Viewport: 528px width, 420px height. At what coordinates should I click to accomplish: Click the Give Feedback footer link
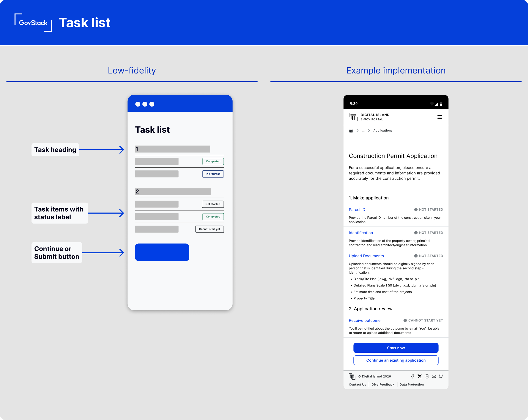tap(383, 385)
